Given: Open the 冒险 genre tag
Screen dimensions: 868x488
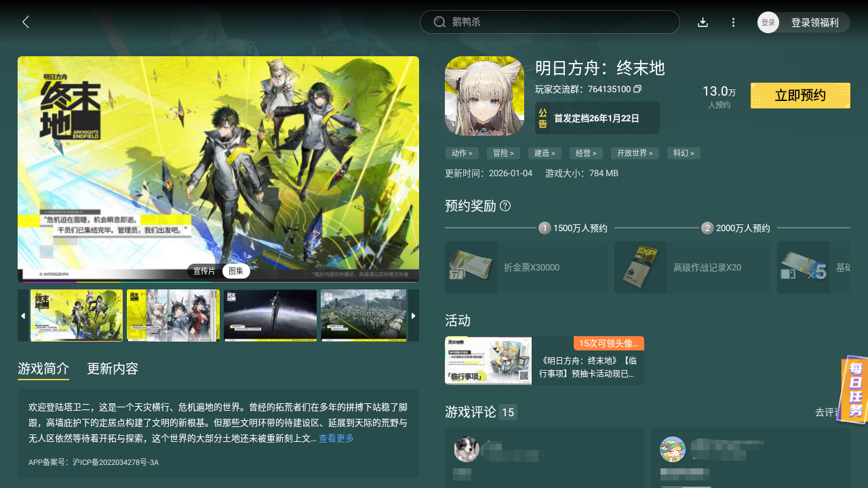Looking at the screenshot, I should tap(504, 153).
